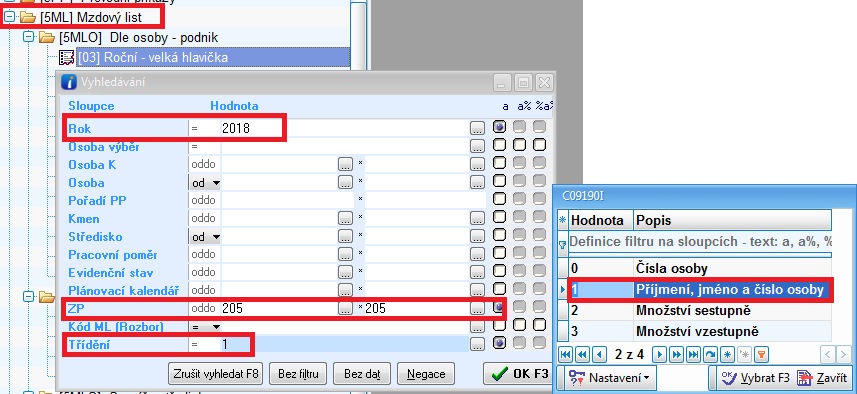857x394 pixels.
Task: Open first lookup button of Středisko row
Action: [345, 237]
